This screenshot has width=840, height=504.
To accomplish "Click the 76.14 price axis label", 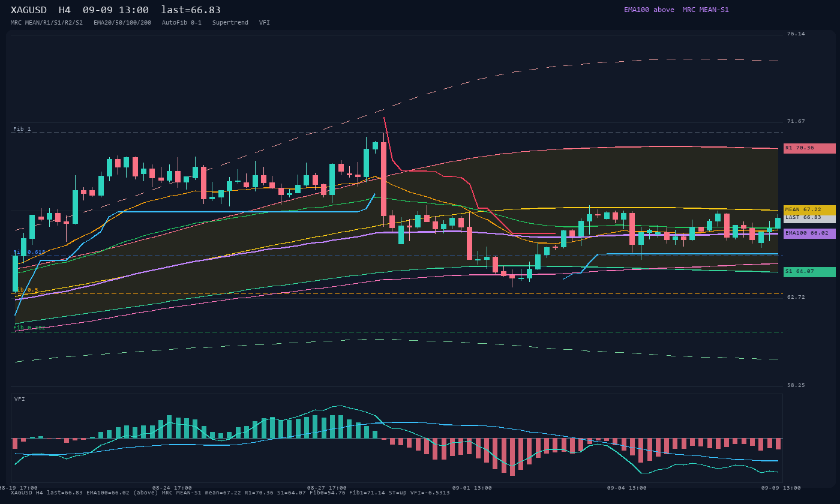I will tap(796, 34).
